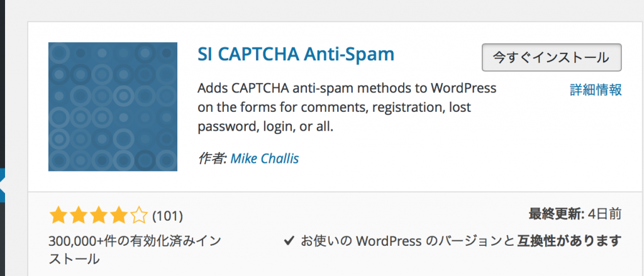
Task: Open the SI CAPTCHA Anti-Spam title link
Action: pyautogui.click(x=296, y=55)
